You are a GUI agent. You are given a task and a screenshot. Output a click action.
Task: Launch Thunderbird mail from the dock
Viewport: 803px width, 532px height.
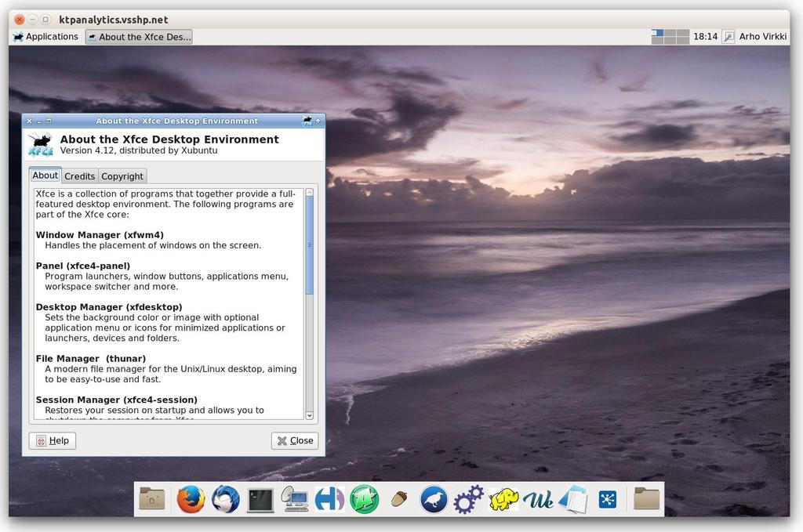(225, 499)
